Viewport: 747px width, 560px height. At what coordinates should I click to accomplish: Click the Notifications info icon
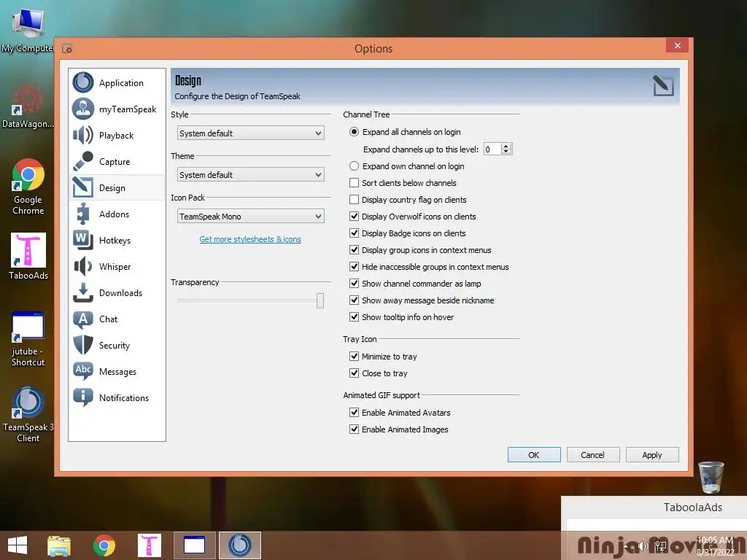tap(83, 397)
